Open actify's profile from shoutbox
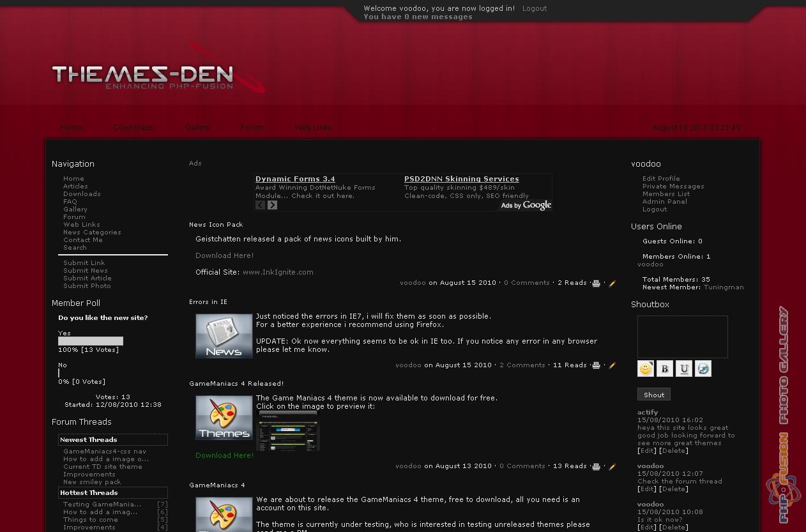This screenshot has height=532, width=806. point(648,413)
